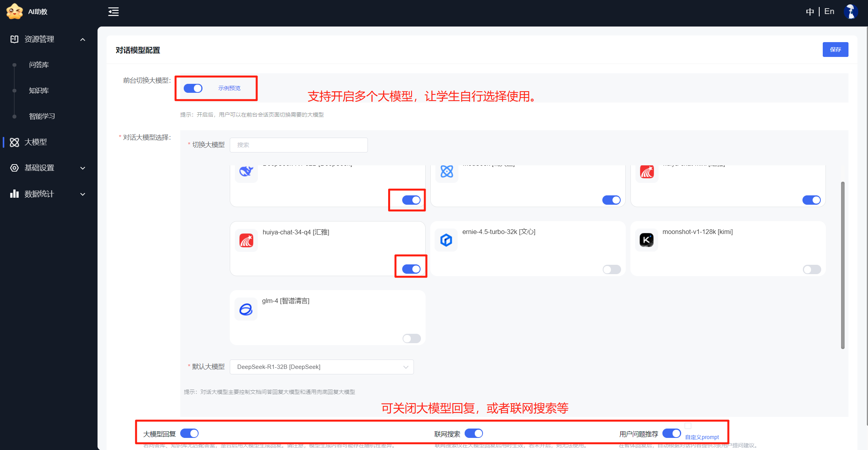Image resolution: width=868 pixels, height=450 pixels.
Task: Expand the 基础设置 menu chevron
Action: (x=83, y=168)
